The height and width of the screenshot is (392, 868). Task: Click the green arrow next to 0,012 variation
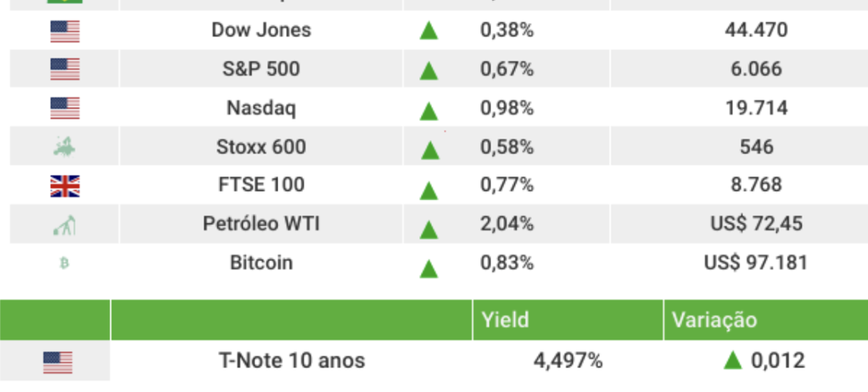733,361
